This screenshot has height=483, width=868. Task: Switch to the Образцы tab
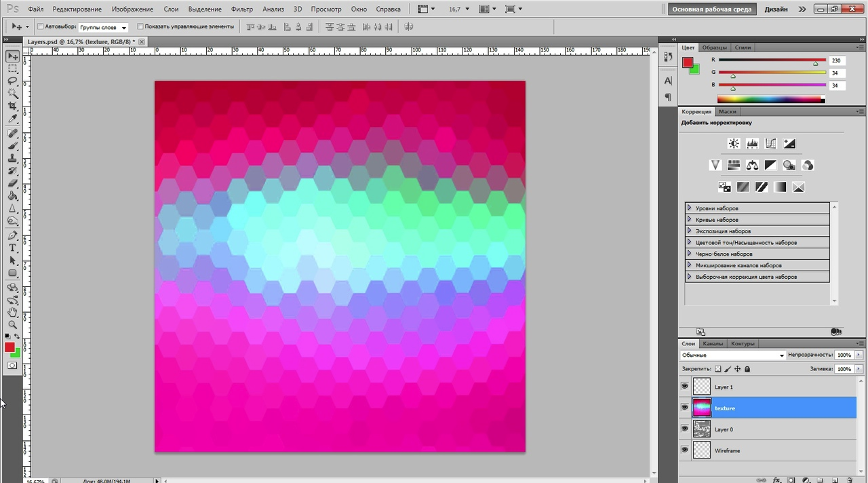(714, 47)
